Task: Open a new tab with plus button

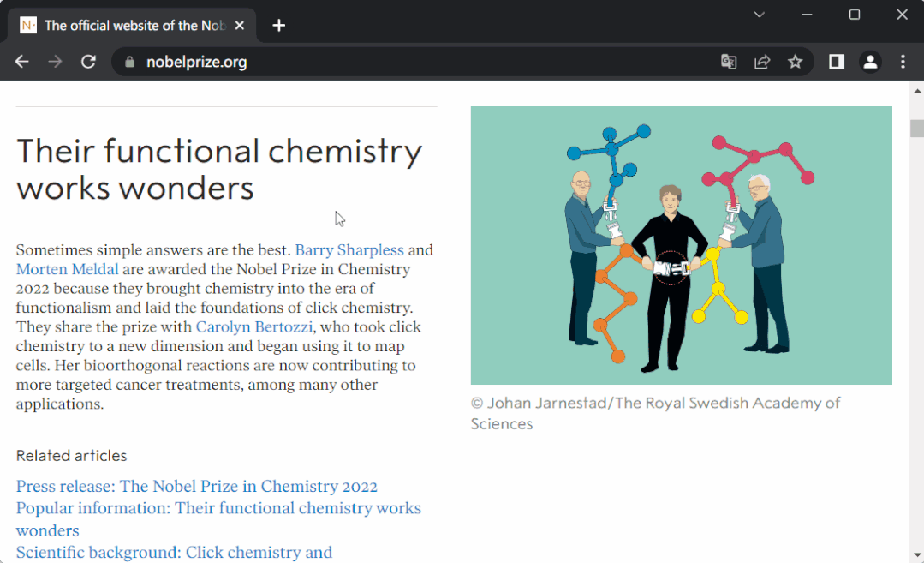Action: tap(278, 26)
